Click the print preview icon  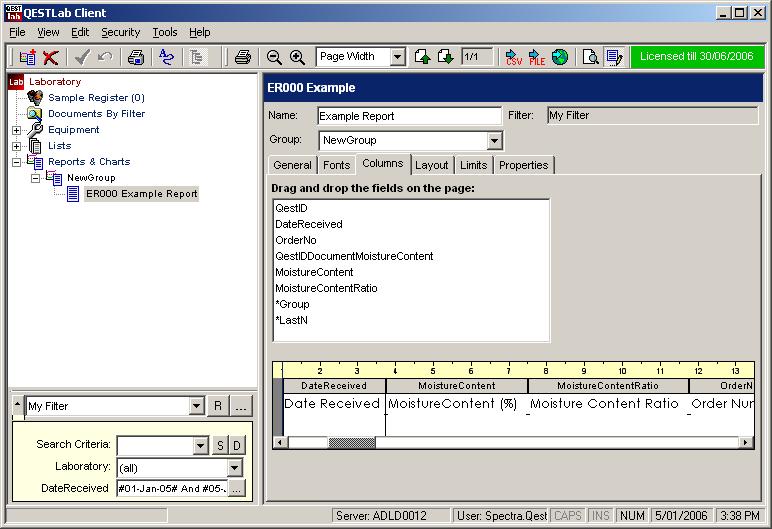(591, 58)
